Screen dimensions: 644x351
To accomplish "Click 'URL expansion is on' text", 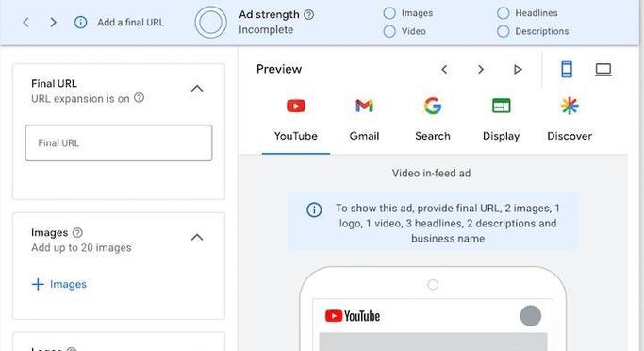I will tap(80, 99).
